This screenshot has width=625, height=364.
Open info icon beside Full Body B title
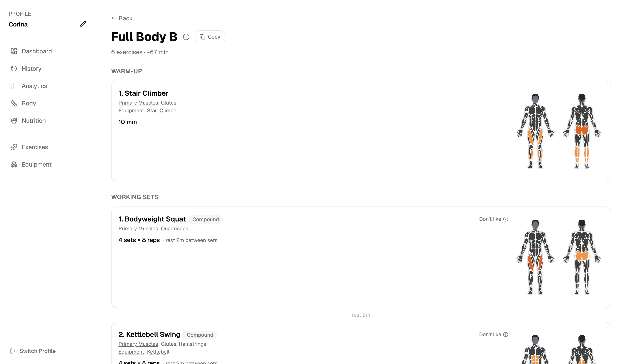[x=186, y=37]
